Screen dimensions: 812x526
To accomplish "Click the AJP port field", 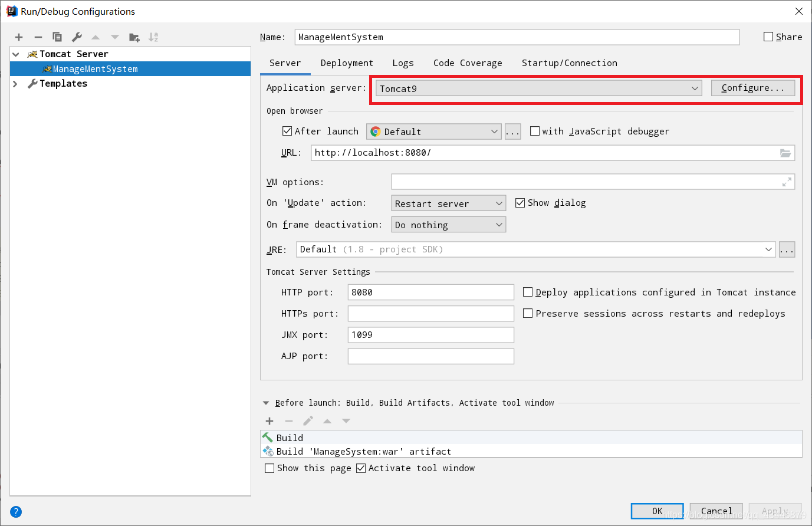I will click(431, 356).
